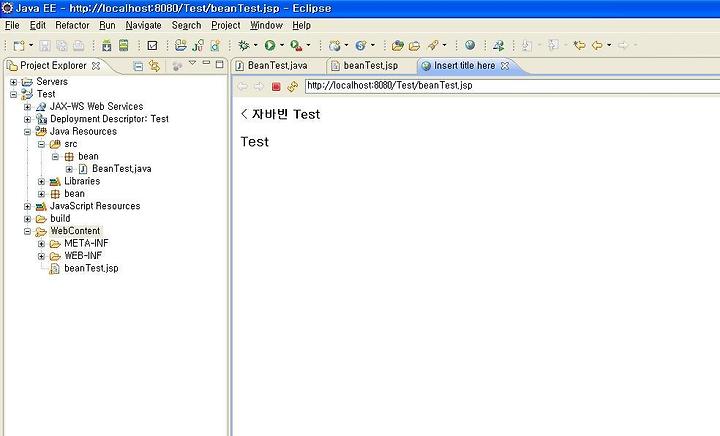Expand the WEB-INF folder node
The image size is (720, 436).
41,256
